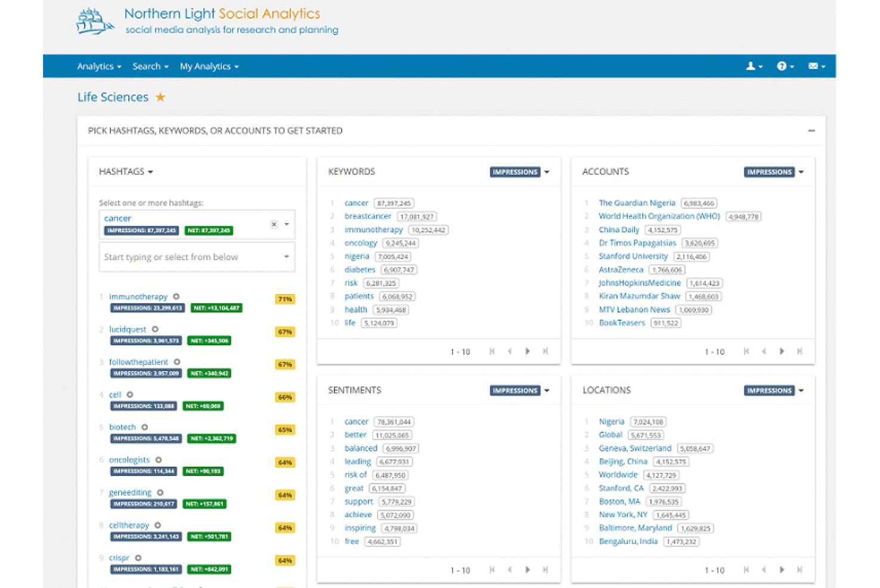Viewport: 880px width, 588px height.
Task: Add crispr hashtag with its circle icon
Action: pyautogui.click(x=138, y=558)
